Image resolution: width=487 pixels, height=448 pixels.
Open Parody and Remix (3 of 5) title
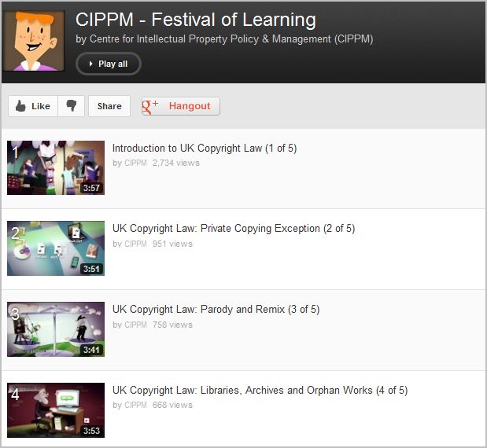point(216,310)
